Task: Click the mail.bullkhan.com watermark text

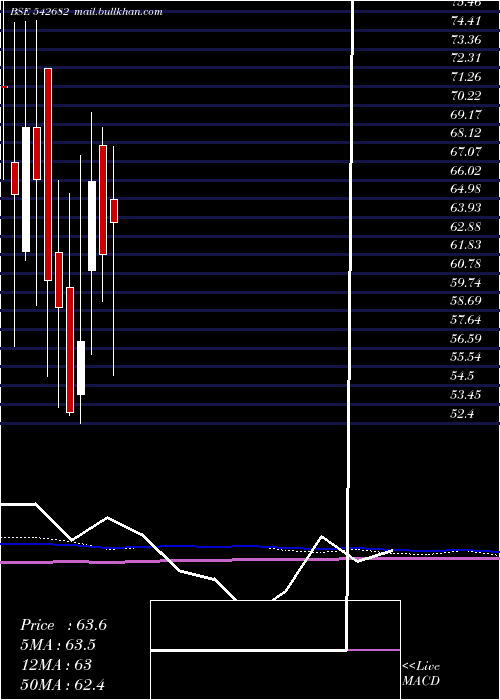Action: click(x=117, y=12)
